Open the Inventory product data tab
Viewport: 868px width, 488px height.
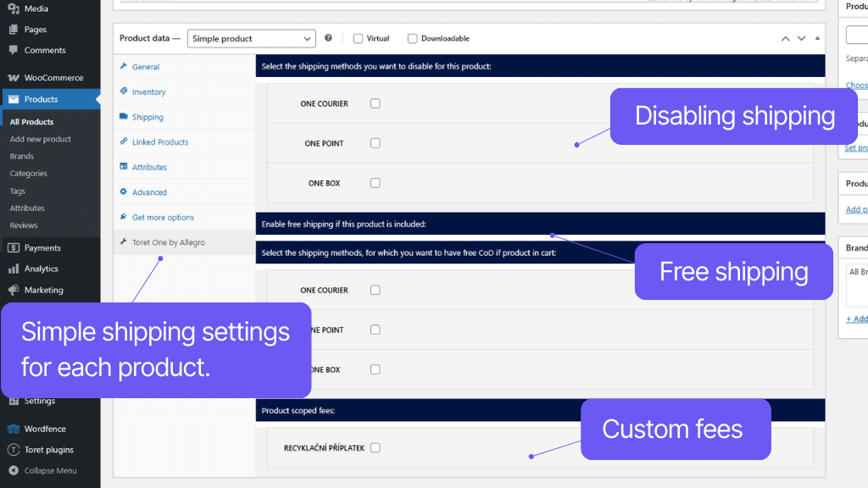tap(184, 91)
